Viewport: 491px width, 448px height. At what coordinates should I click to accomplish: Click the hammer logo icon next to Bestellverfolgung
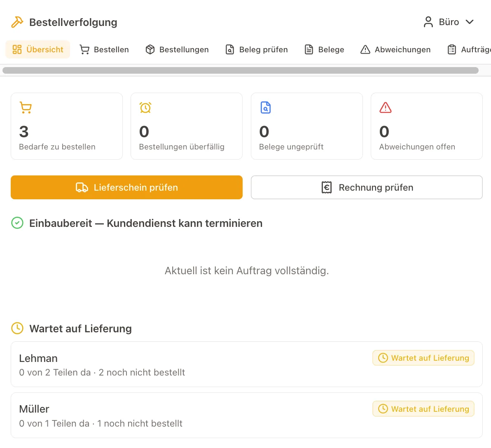[17, 22]
